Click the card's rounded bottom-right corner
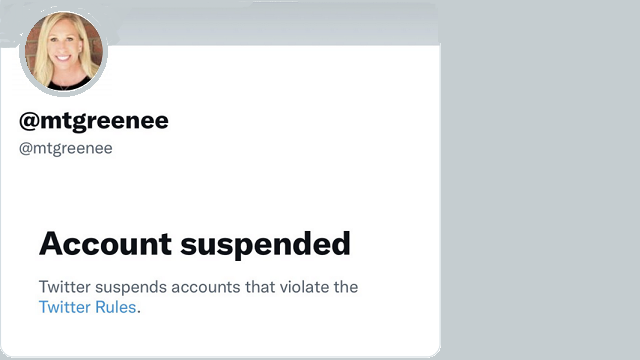Image resolution: width=640 pixels, height=360 pixels. coord(436,353)
